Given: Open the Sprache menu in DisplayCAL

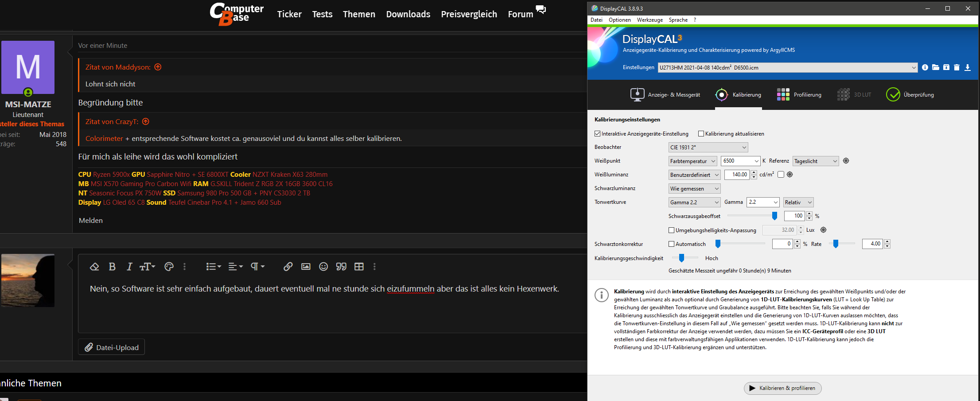Looking at the screenshot, I should click(x=678, y=20).
